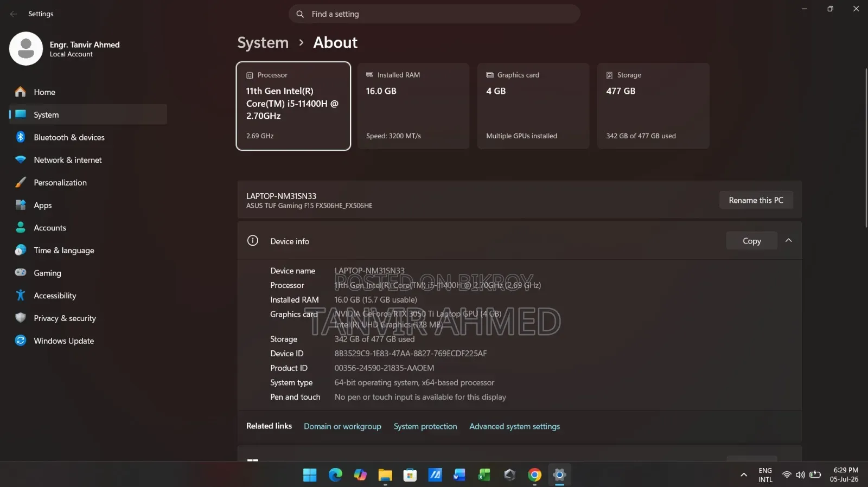Open Domain or workgroup link
The width and height of the screenshot is (868, 487).
pos(342,426)
